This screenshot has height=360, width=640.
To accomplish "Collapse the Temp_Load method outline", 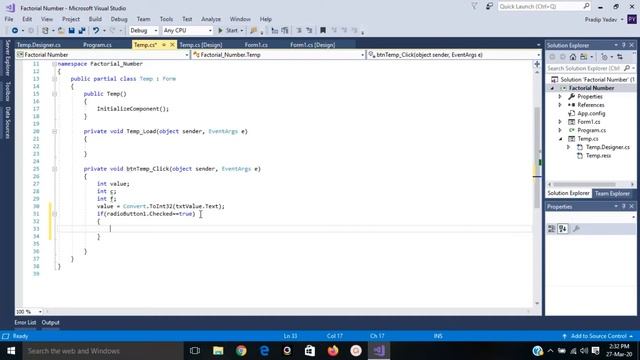I will (54, 131).
